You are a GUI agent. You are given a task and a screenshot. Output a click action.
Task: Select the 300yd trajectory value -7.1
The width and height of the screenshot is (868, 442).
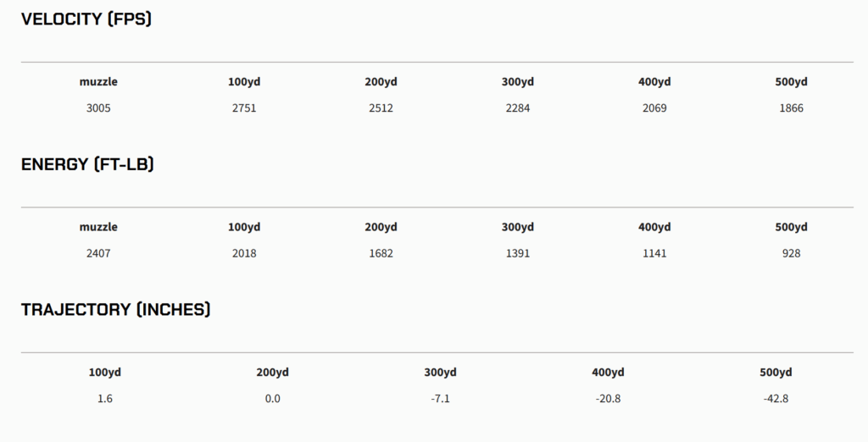[440, 399]
